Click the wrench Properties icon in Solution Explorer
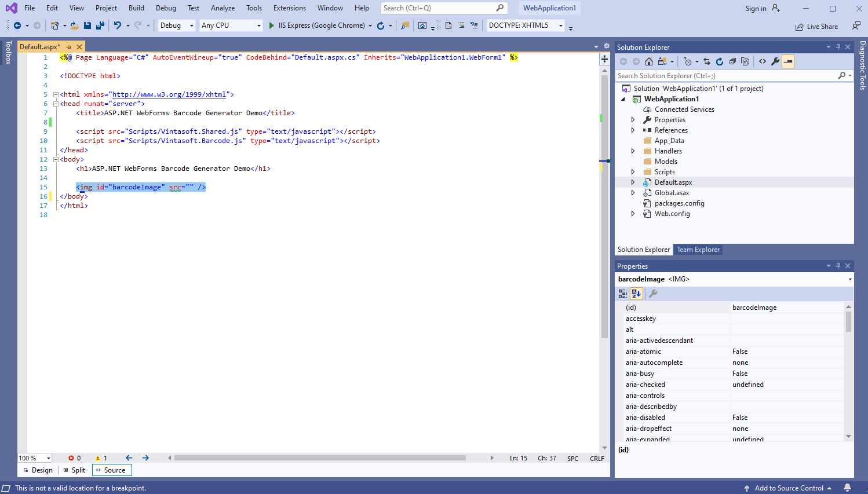 [775, 61]
